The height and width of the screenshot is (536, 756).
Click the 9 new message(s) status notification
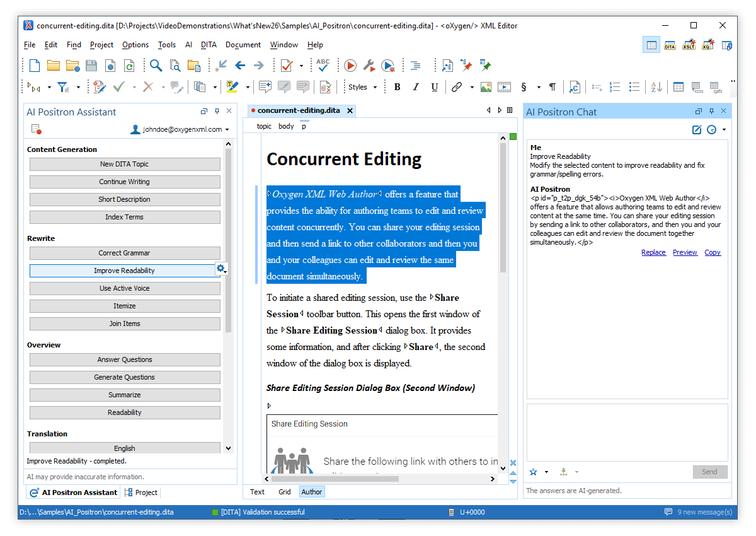point(699,512)
